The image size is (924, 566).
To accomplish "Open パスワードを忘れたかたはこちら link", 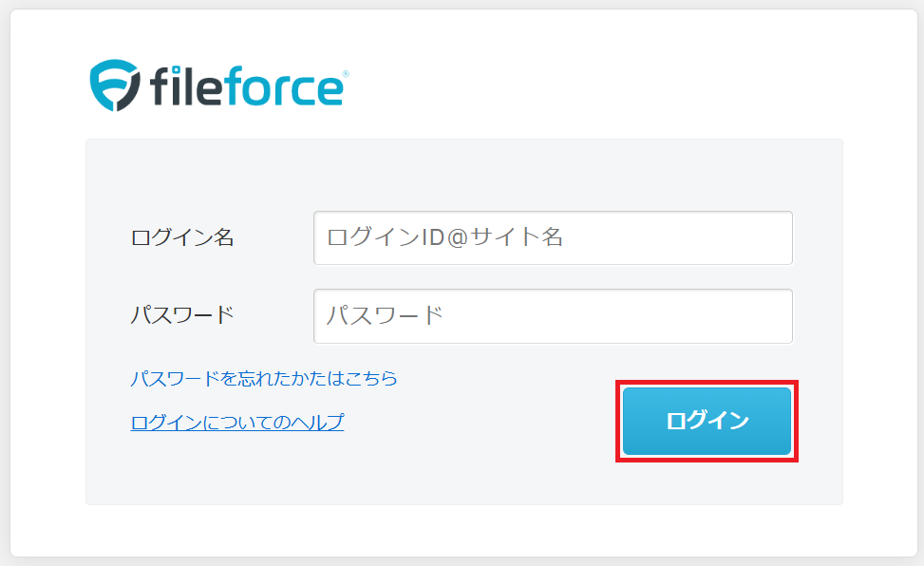I will tap(263, 378).
